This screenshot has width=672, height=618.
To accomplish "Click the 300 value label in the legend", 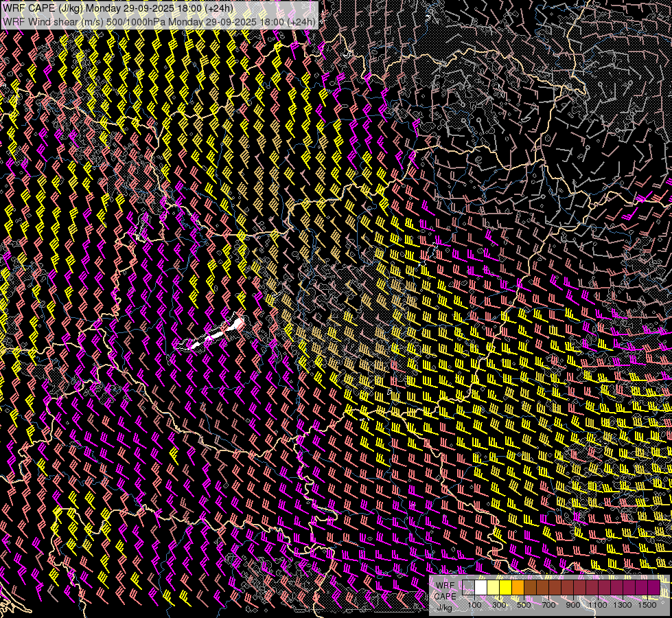I will 499,605.
